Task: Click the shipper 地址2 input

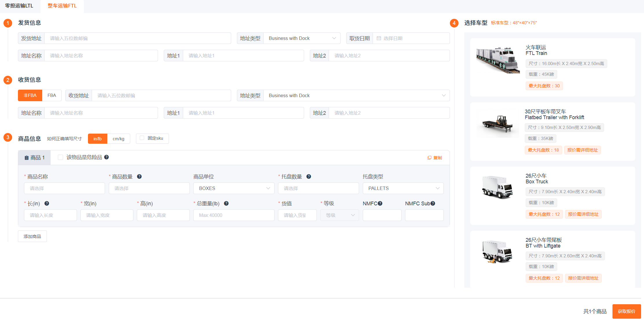Action: pos(389,56)
